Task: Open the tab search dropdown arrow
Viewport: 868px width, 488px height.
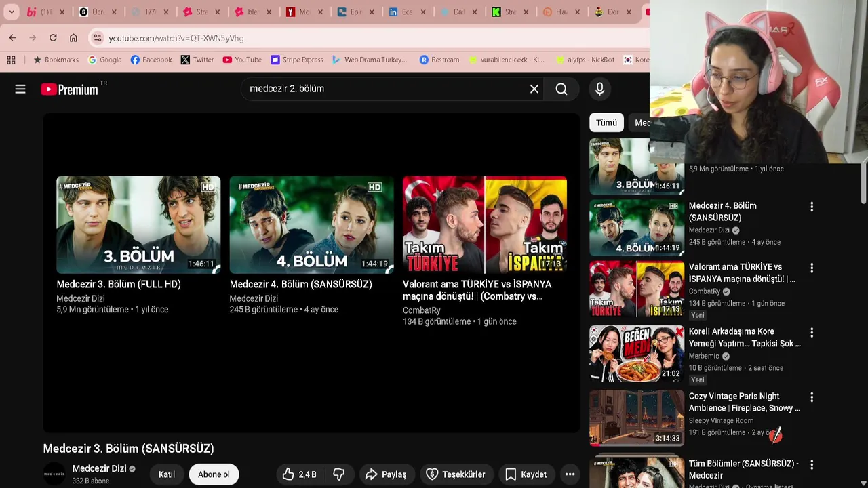Action: click(12, 12)
